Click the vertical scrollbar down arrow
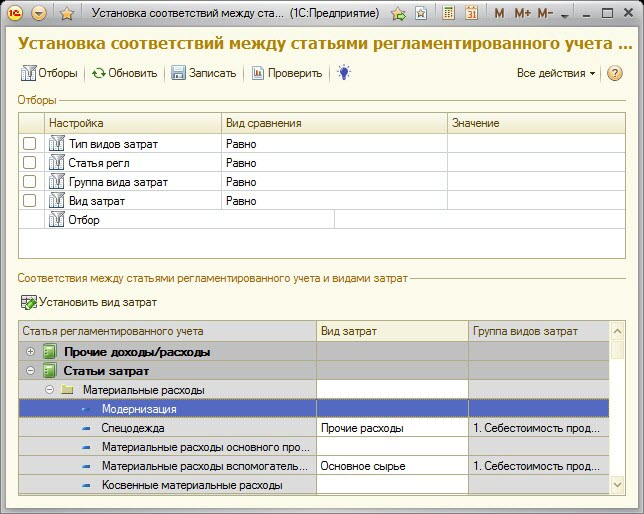This screenshot has width=644, height=514. (x=617, y=484)
